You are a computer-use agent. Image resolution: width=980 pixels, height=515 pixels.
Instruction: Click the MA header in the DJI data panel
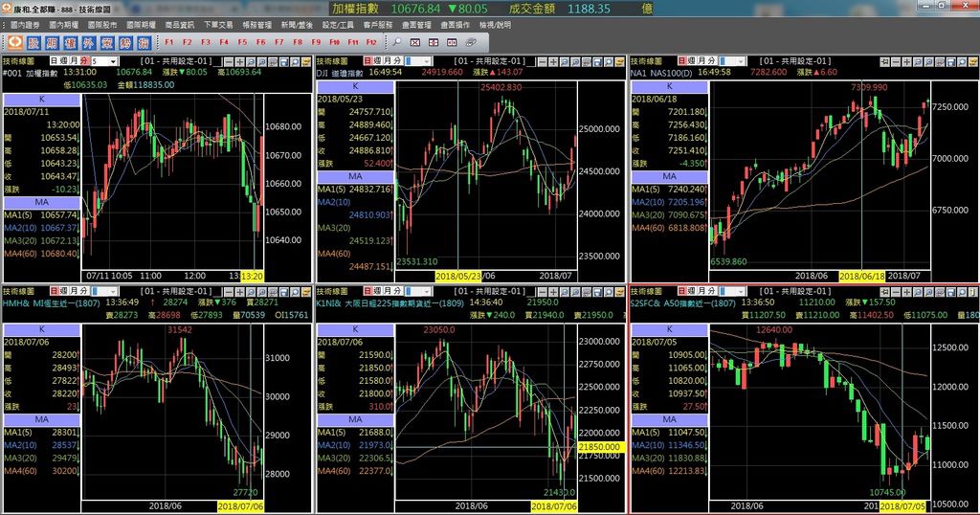356,176
